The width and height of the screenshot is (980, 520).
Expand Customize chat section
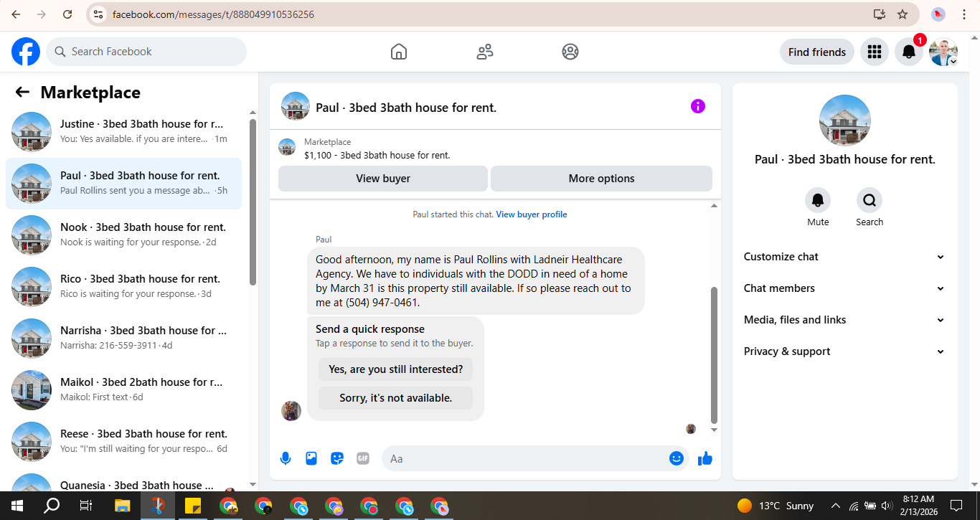pos(844,257)
